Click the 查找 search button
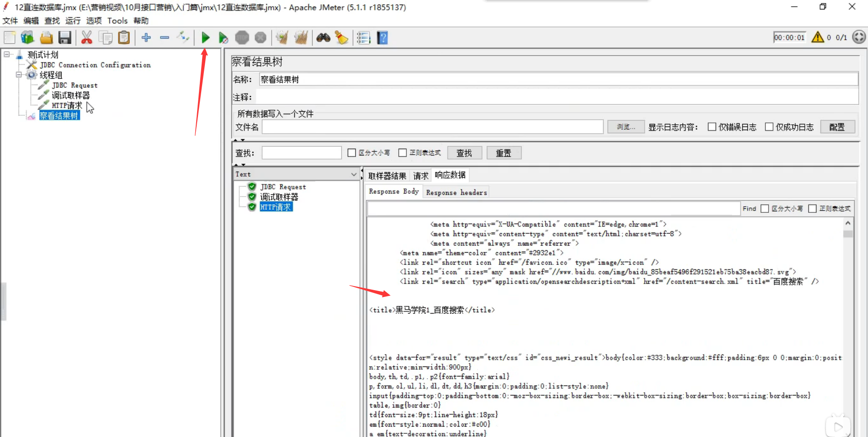This screenshot has height=437, width=868. pos(464,153)
